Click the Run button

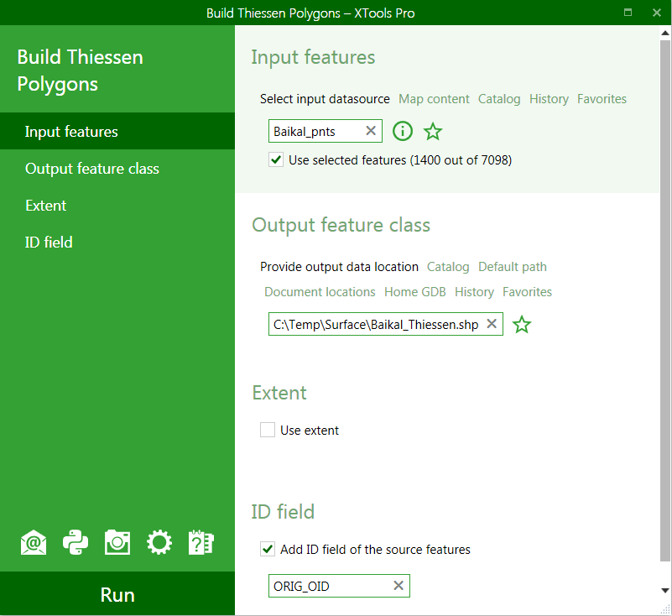pos(117,594)
